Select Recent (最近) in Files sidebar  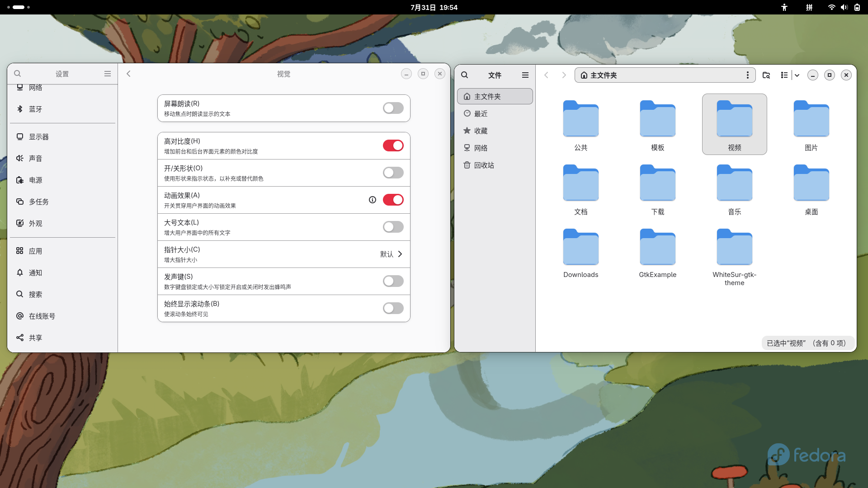tap(481, 113)
